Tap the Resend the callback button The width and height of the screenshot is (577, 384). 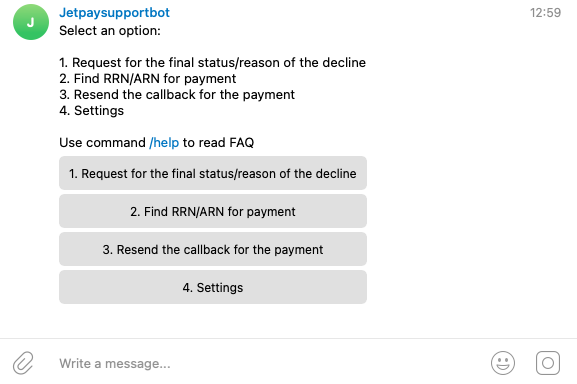coord(213,249)
